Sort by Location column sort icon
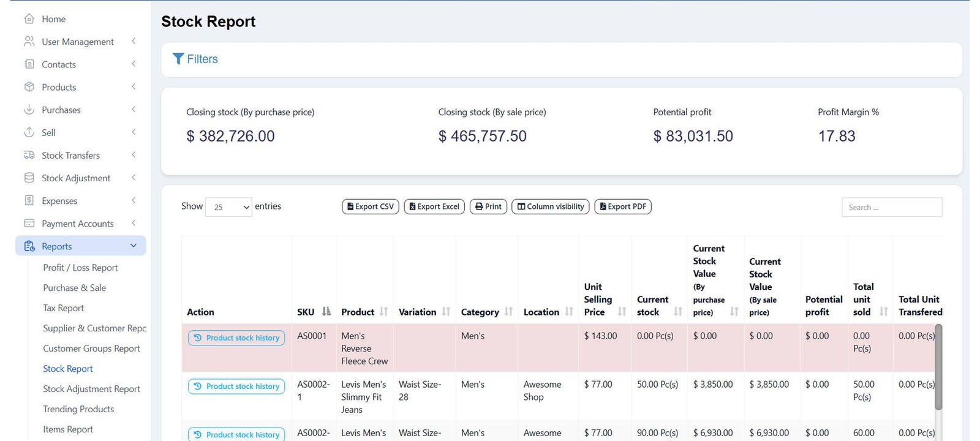 pyautogui.click(x=569, y=312)
